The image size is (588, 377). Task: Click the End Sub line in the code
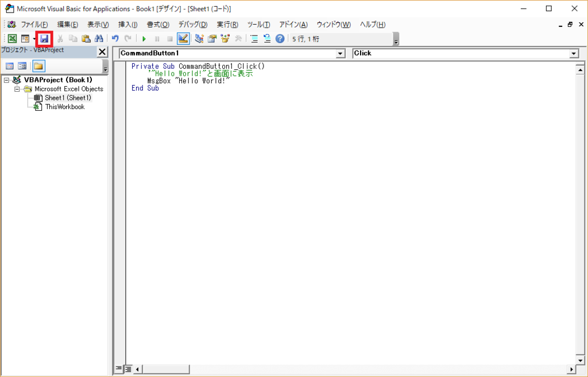[x=145, y=88]
